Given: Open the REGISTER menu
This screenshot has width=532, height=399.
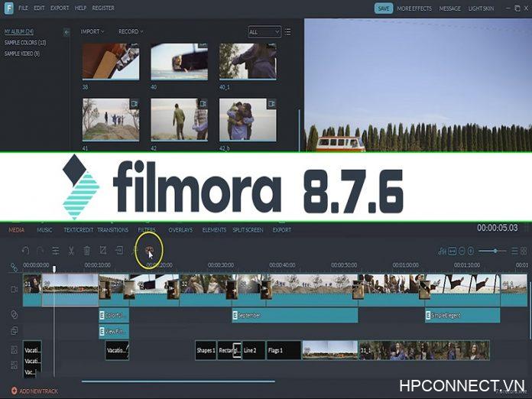Looking at the screenshot, I should click(x=103, y=8).
